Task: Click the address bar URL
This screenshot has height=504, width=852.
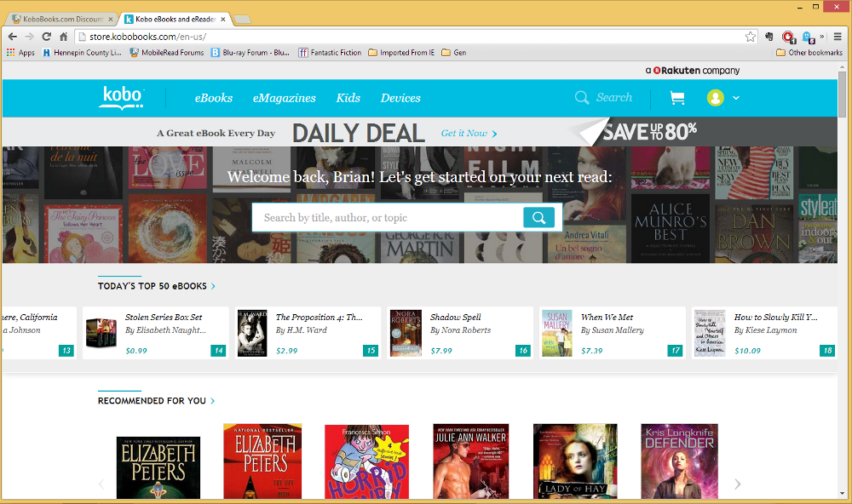Action: [147, 37]
